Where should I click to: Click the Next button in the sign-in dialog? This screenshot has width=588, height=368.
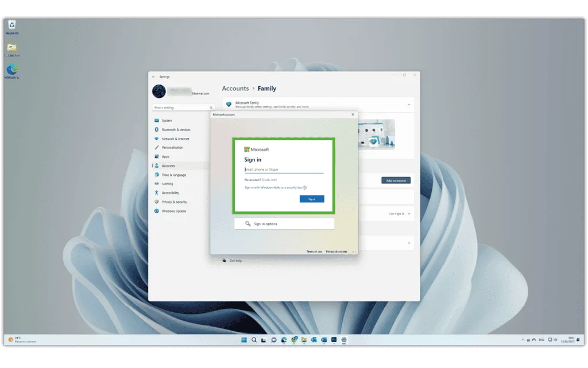(312, 199)
